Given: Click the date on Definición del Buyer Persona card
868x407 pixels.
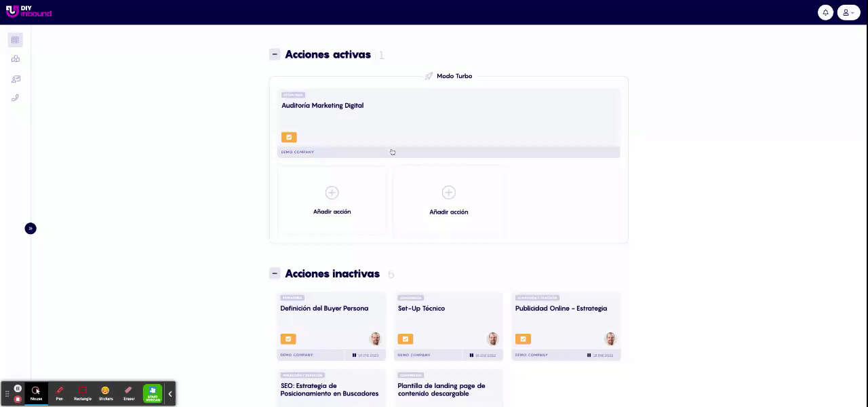Looking at the screenshot, I should (368, 355).
